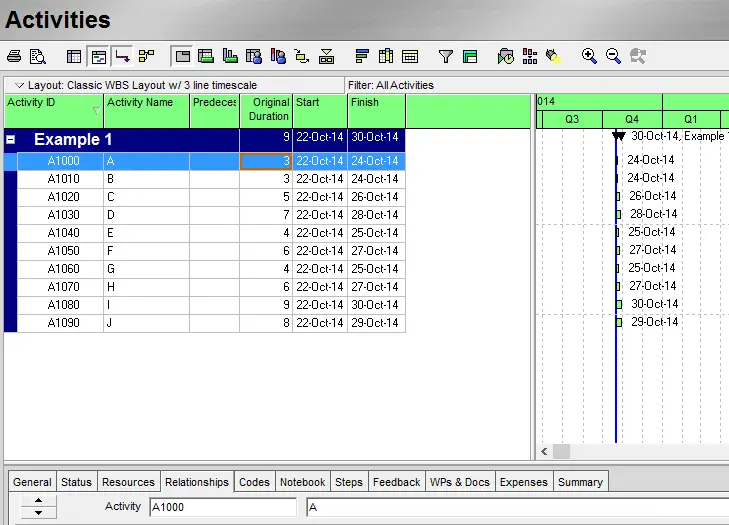Toggle the Progress Spotlight icon
The width and height of the screenshot is (729, 525).
coord(553,57)
